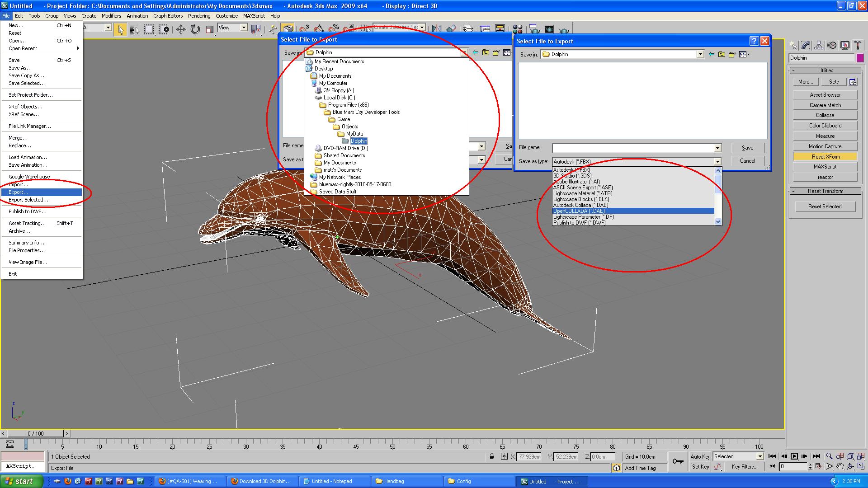
Task: Open the Open Recent submenu
Action: click(x=42, y=48)
